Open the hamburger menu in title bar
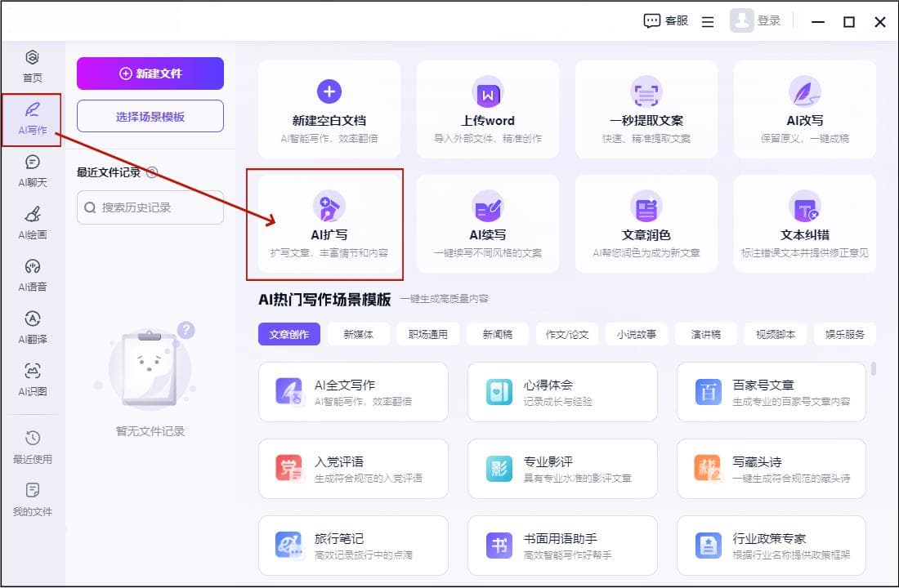 [708, 22]
